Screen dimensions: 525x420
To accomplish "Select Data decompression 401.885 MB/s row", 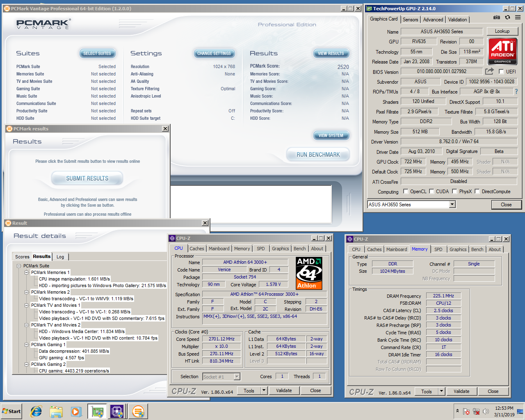I will [x=74, y=351].
